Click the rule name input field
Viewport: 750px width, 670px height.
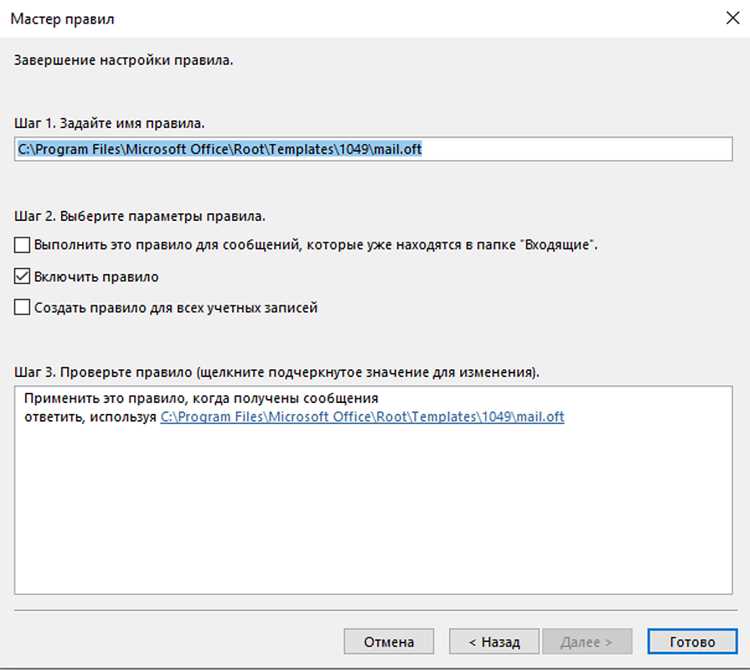373,149
